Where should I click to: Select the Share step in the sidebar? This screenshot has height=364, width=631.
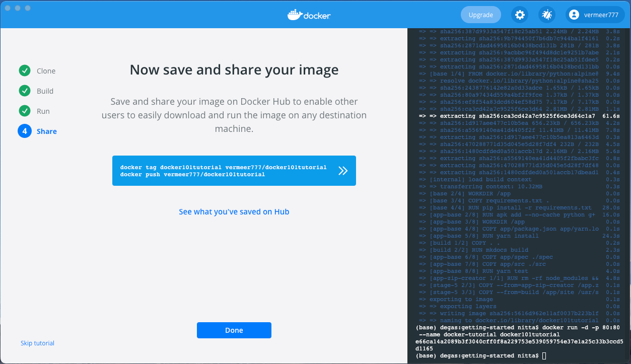click(x=46, y=131)
